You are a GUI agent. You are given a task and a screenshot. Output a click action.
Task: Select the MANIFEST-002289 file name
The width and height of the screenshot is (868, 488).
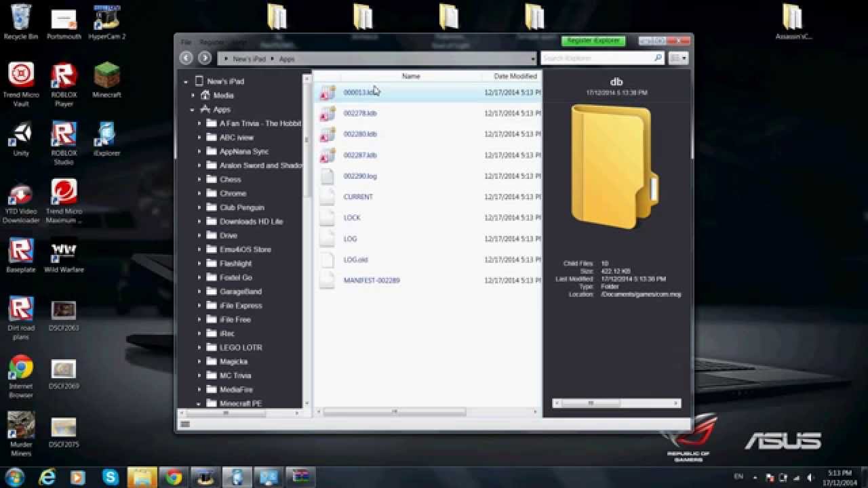click(x=372, y=280)
